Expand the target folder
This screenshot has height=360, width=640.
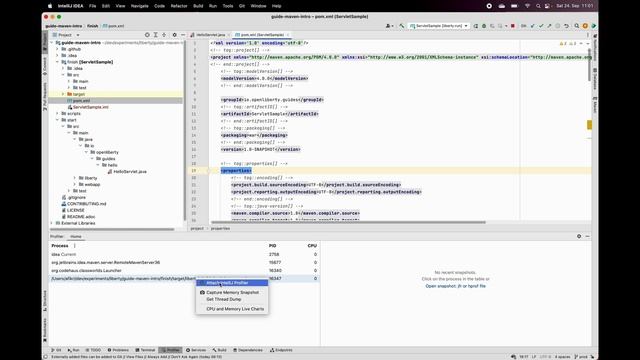(x=63, y=94)
